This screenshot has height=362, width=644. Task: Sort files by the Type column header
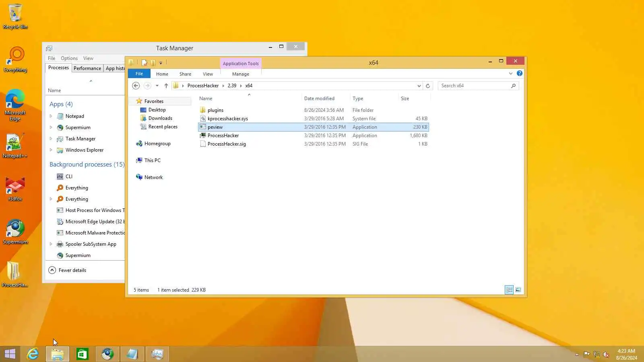pos(374,99)
